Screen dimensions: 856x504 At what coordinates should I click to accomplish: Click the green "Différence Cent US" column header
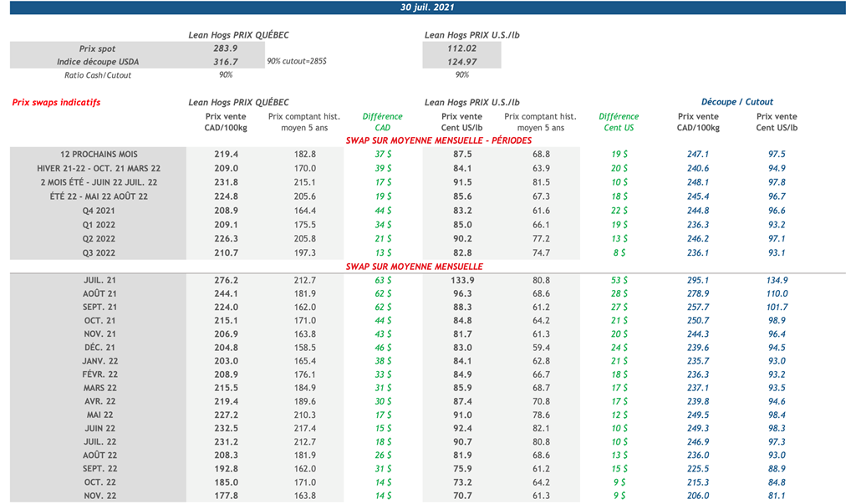pos(619,122)
